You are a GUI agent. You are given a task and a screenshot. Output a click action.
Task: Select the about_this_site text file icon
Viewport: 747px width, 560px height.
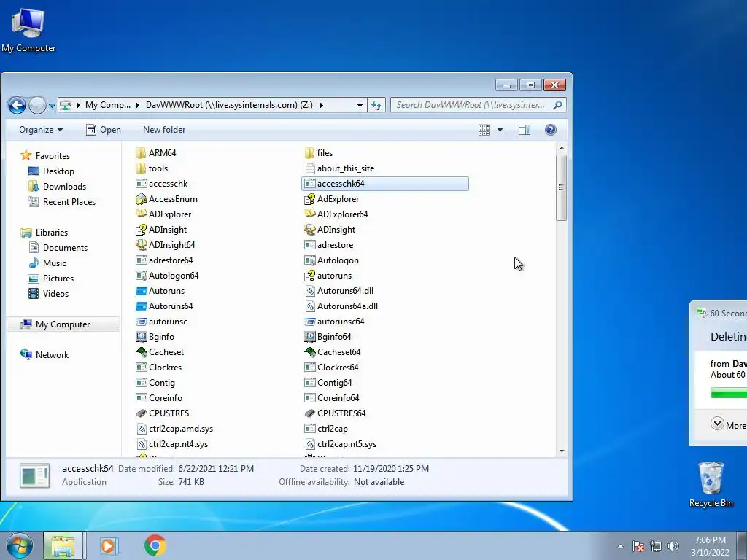[309, 168]
